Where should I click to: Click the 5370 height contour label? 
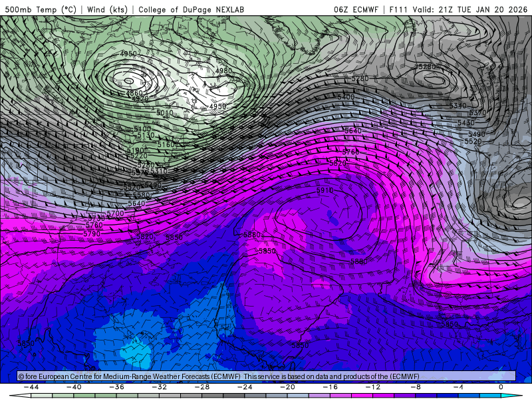point(477,112)
